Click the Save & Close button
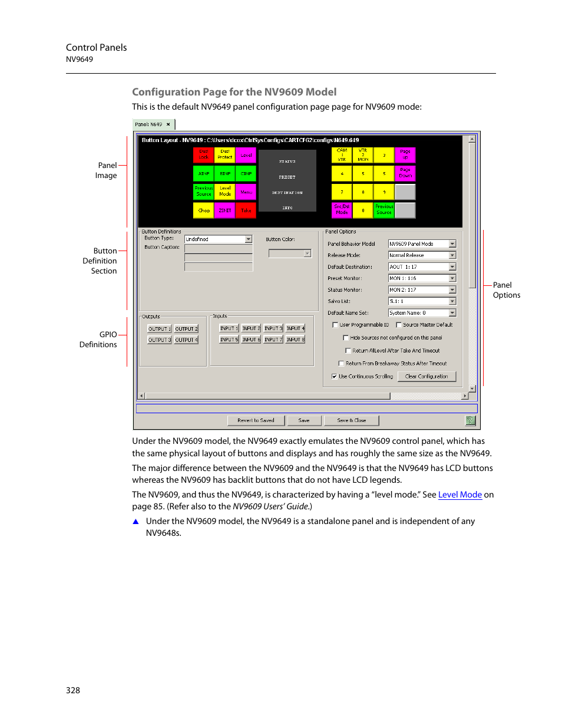Screen dimensions: 562x728 tap(351, 420)
